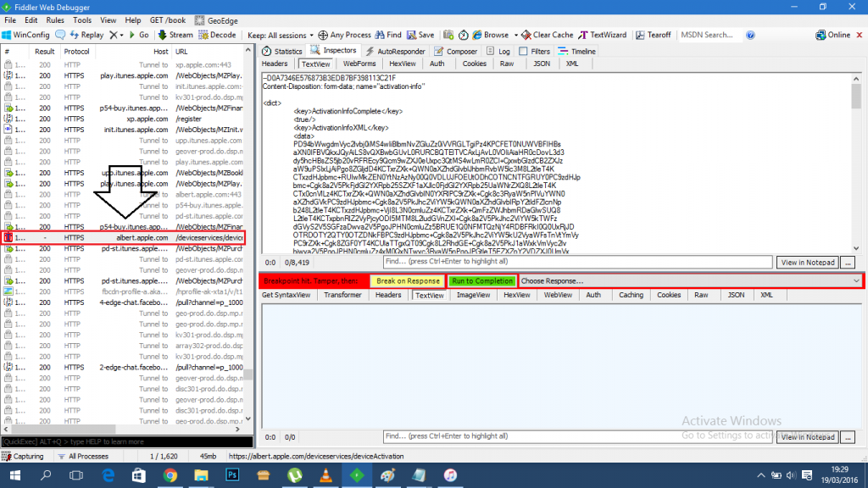Image resolution: width=868 pixels, height=488 pixels.
Task: Switch to the Statistics tab
Action: coord(282,51)
